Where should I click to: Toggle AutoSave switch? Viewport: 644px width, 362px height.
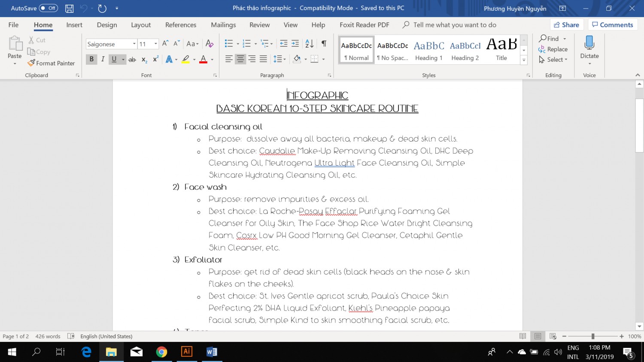(x=49, y=8)
